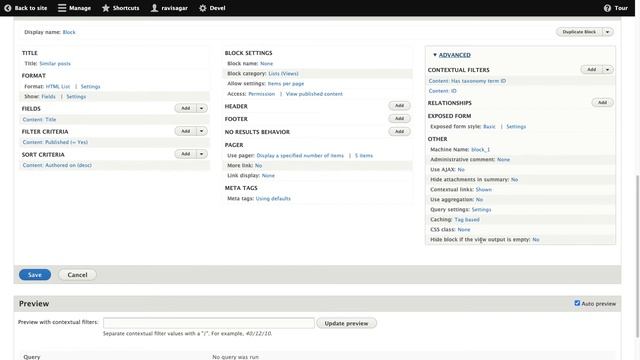Click the Devel gear icon
This screenshot has width=640, height=360.
(x=202, y=8)
